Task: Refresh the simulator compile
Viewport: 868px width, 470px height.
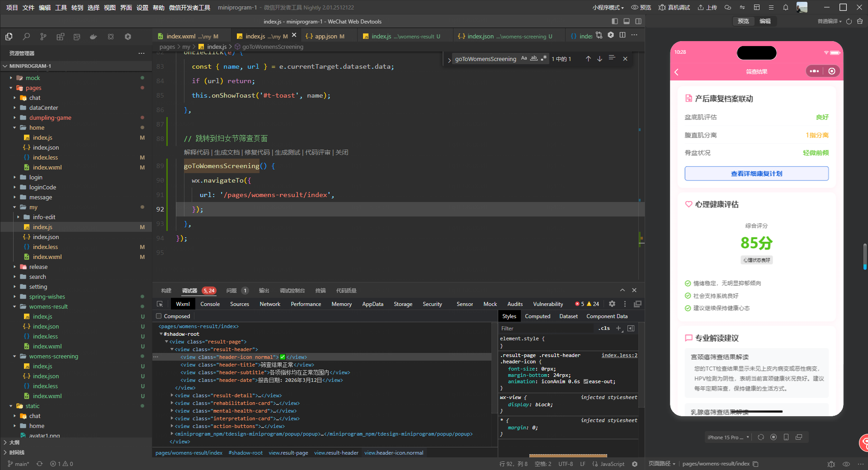Action: click(x=849, y=21)
